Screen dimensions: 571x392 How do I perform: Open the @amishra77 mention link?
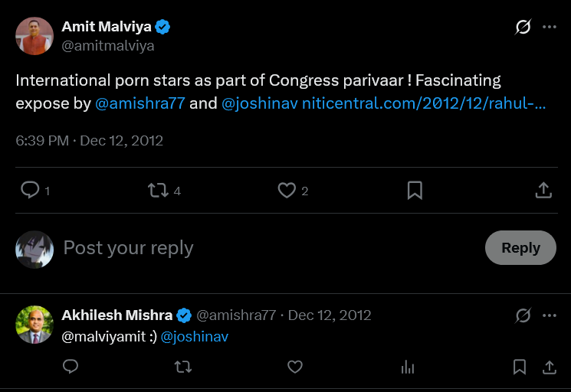point(140,103)
